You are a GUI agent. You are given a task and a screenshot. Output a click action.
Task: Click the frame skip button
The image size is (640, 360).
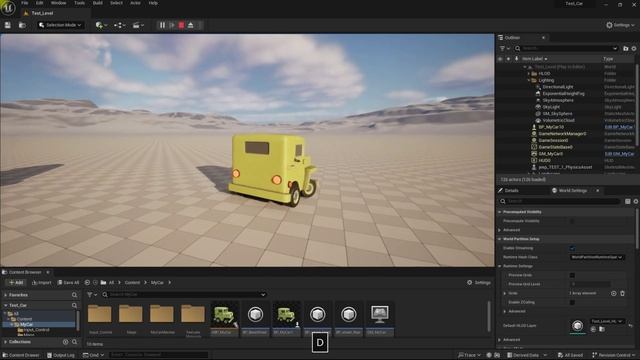(x=172, y=25)
